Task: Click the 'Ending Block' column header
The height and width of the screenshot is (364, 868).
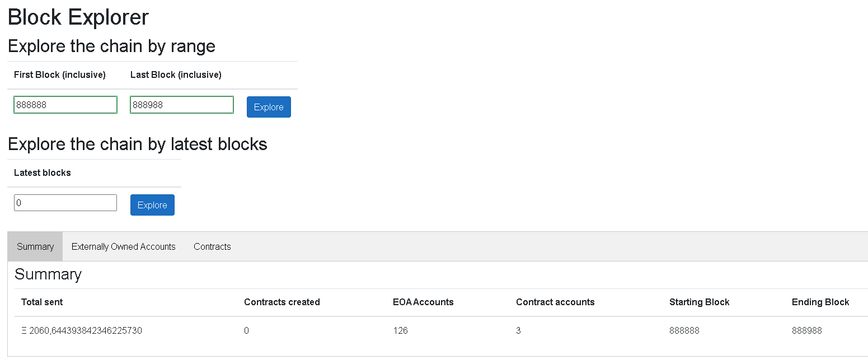Action: (x=820, y=302)
